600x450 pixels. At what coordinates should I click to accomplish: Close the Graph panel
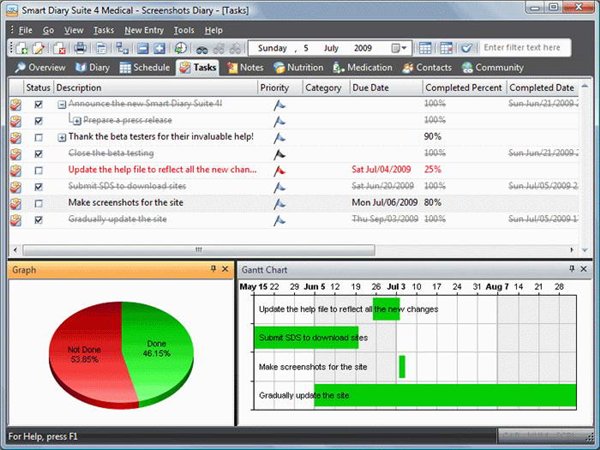[225, 269]
